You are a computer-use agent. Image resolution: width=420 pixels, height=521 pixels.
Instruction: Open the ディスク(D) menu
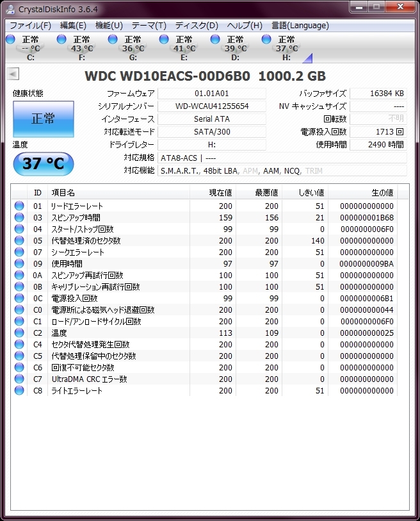pos(197,26)
